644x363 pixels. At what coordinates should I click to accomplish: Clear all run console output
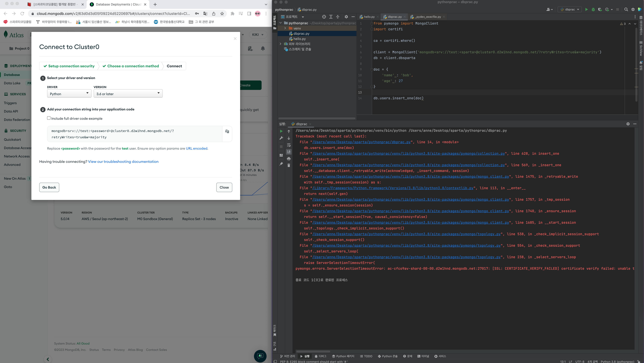point(289,165)
